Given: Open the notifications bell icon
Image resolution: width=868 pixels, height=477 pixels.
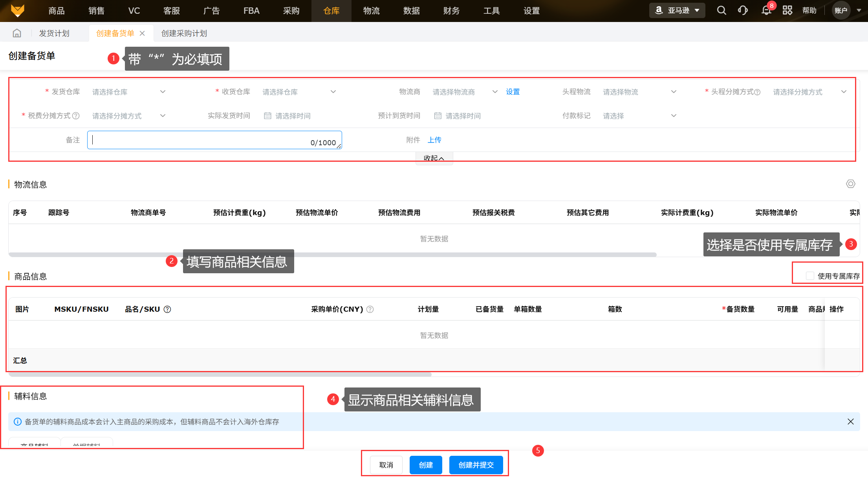Looking at the screenshot, I should click(766, 11).
